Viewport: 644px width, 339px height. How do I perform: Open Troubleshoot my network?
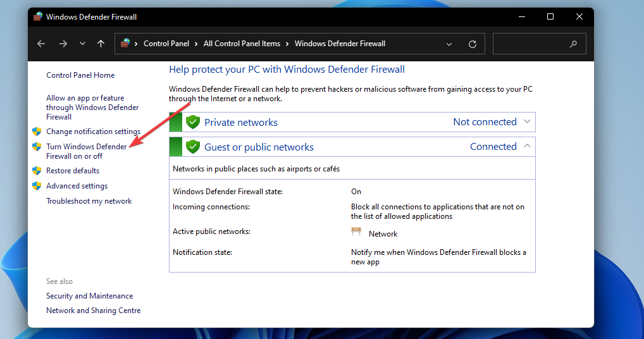[x=89, y=201]
